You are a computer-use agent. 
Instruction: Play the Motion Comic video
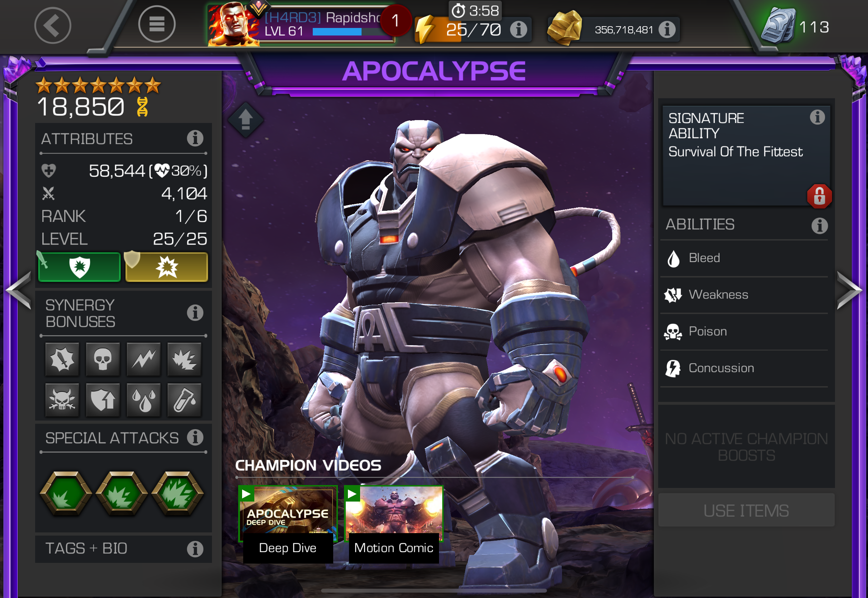pyautogui.click(x=393, y=524)
